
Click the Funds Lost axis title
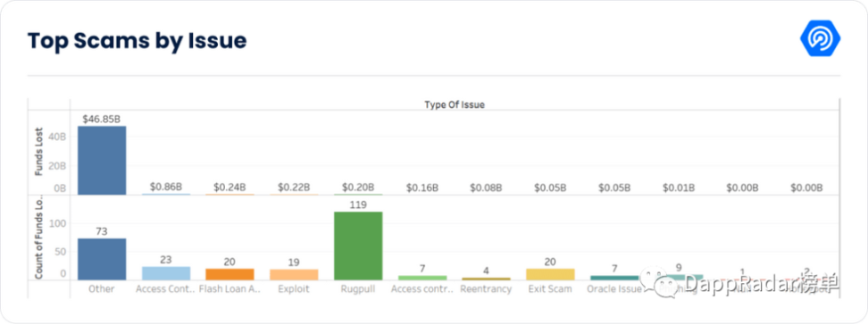point(38,152)
